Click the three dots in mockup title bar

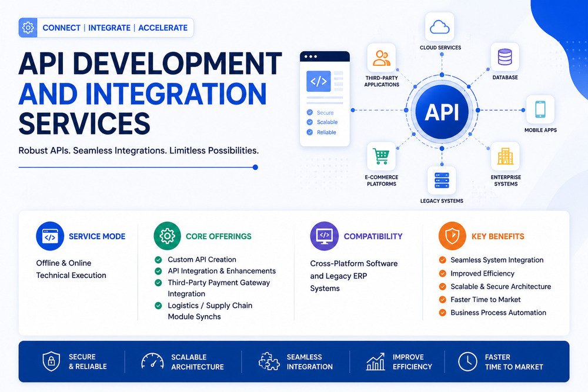(x=311, y=56)
